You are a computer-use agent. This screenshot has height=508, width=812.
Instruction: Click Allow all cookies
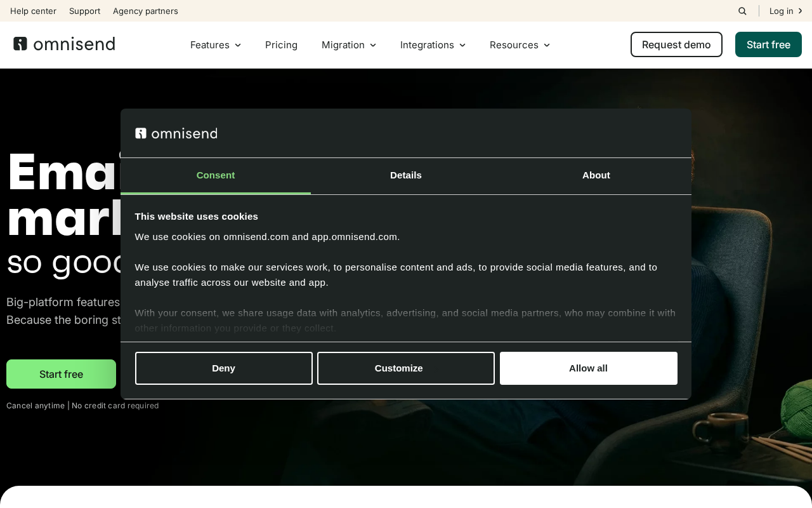click(x=589, y=368)
